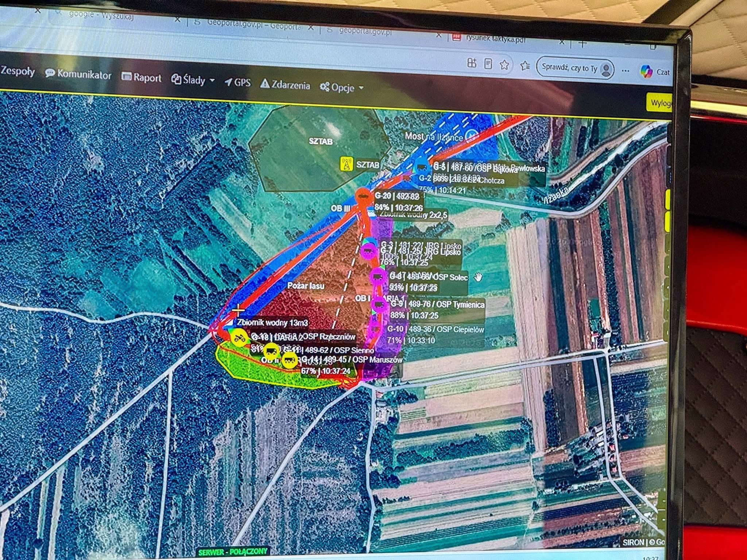747x560 pixels.
Task: Expand the Opcje dropdown menu
Action: pos(342,87)
